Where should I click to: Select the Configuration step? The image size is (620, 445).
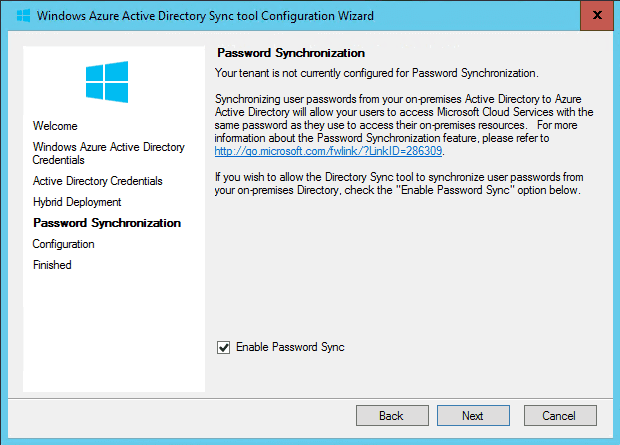click(x=64, y=244)
